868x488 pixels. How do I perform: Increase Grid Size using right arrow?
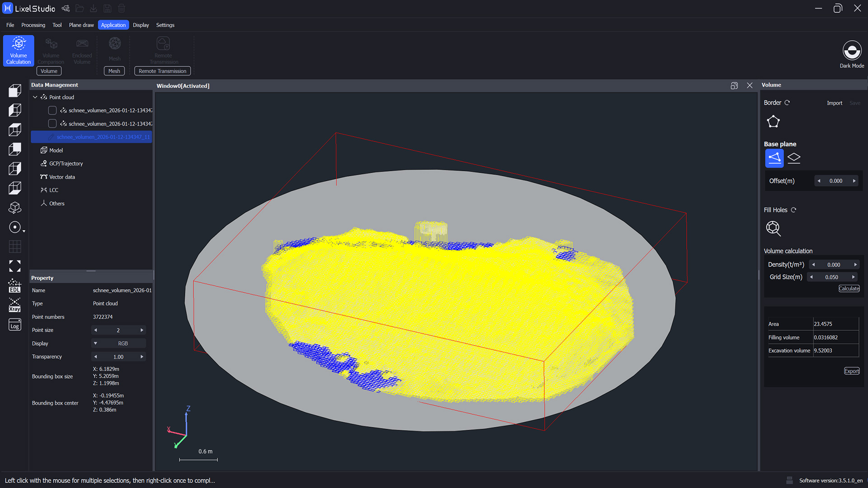pyautogui.click(x=853, y=277)
